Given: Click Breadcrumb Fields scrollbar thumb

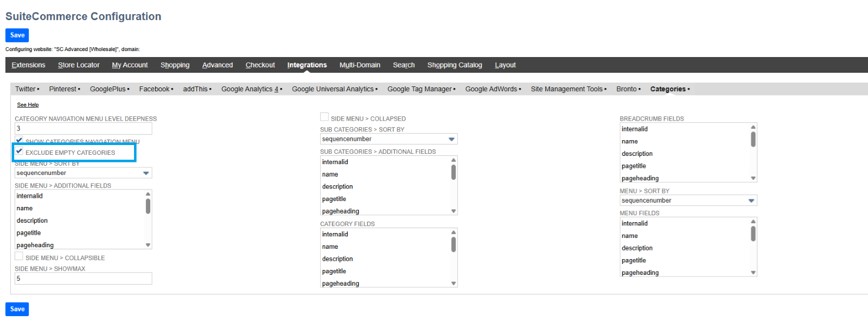Looking at the screenshot, I should click(753, 140).
